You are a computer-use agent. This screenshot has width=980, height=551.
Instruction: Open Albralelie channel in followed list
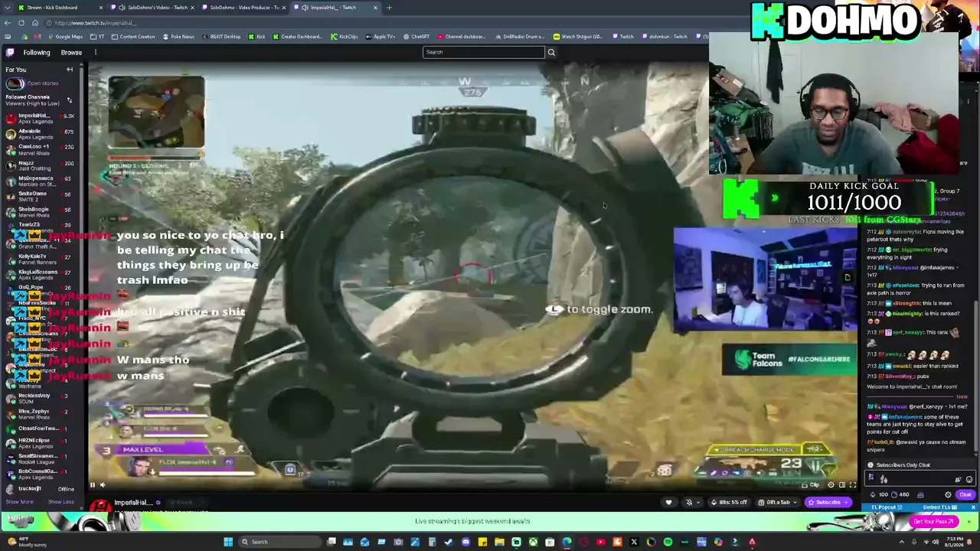point(40,134)
